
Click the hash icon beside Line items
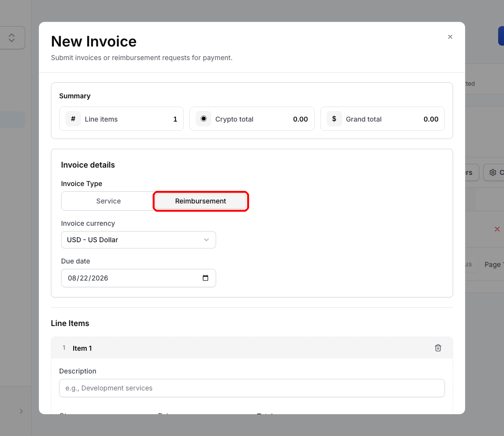(73, 119)
